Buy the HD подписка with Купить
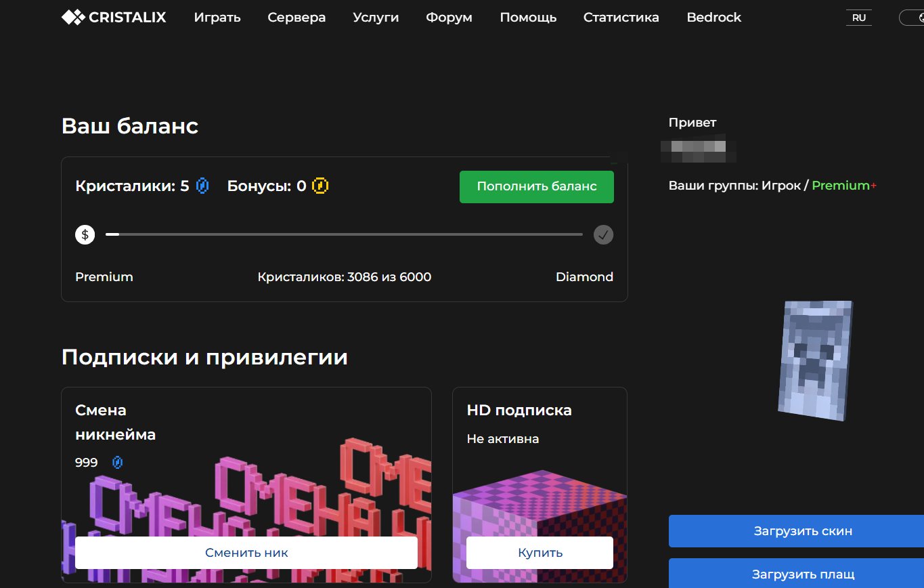This screenshot has height=588, width=924. [540, 553]
